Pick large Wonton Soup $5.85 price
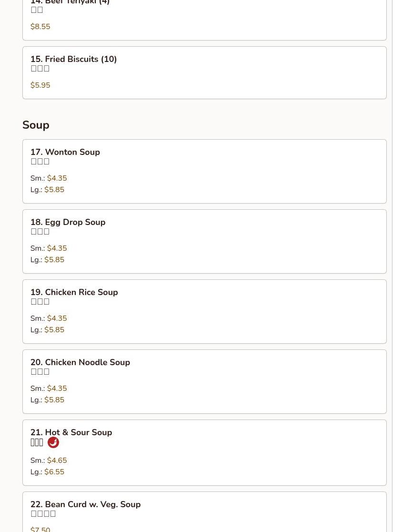 pos(54,190)
